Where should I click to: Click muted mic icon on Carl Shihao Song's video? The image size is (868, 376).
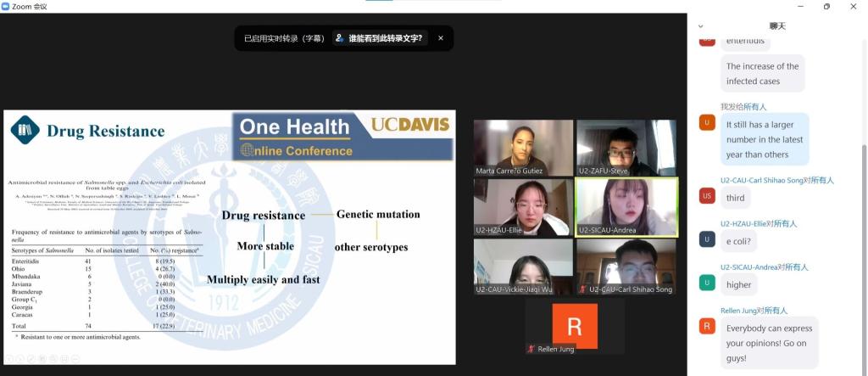[582, 289]
